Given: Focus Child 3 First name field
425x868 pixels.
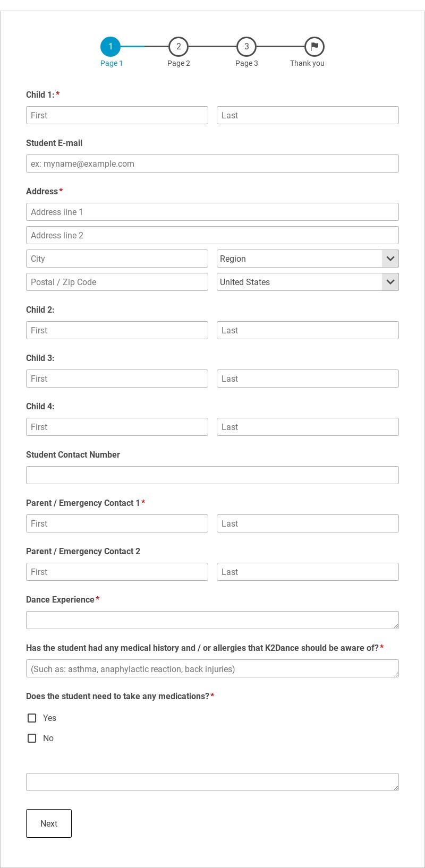Looking at the screenshot, I should pos(117,379).
